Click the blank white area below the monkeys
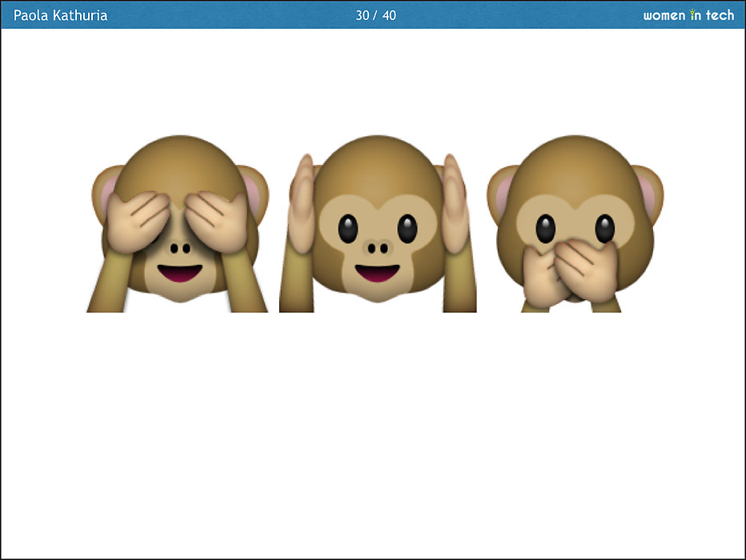 373,432
